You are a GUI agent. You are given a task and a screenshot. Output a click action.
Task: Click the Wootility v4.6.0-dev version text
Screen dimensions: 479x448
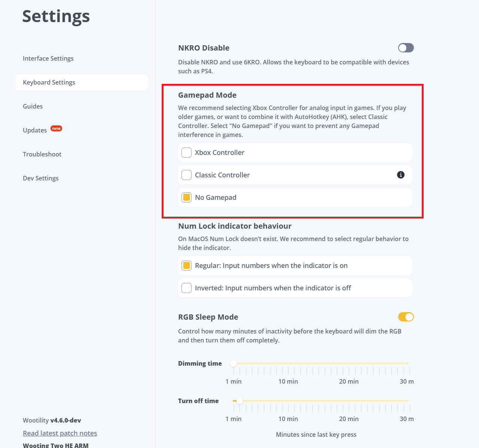pos(52,420)
